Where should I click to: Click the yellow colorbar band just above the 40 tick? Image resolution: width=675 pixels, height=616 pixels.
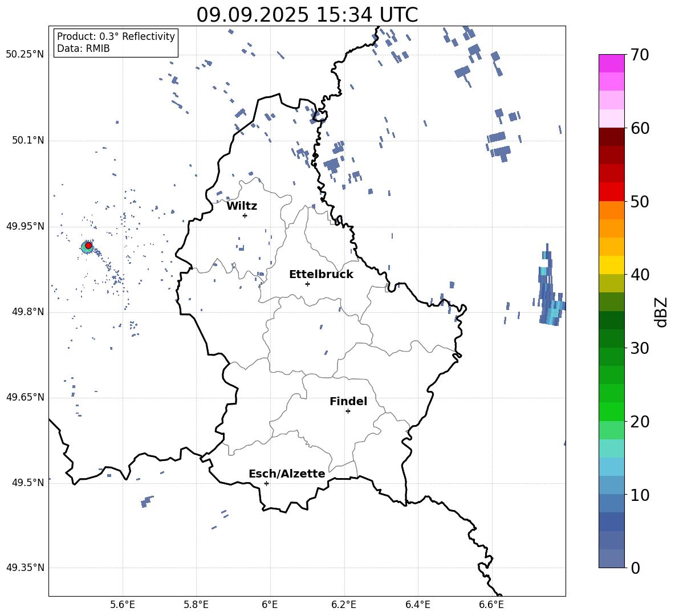click(611, 265)
